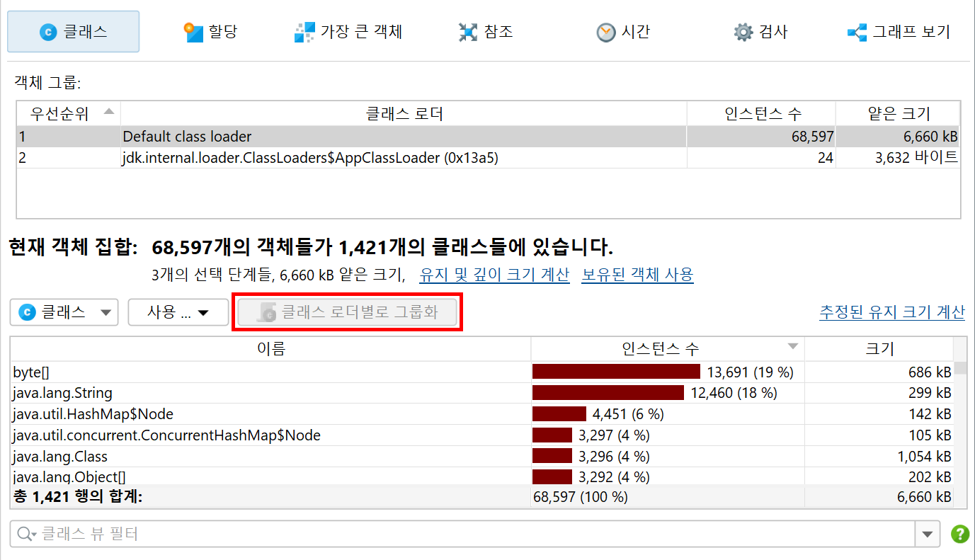The image size is (975, 560).
Task: Click the 13,691 (19 %) instance bar
Action: [616, 372]
